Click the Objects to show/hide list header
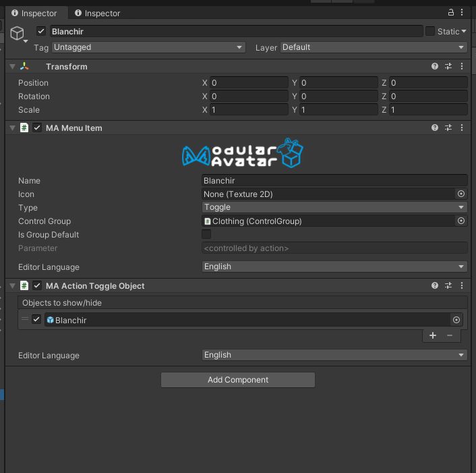Screen dimensions: 476x473 coord(243,302)
